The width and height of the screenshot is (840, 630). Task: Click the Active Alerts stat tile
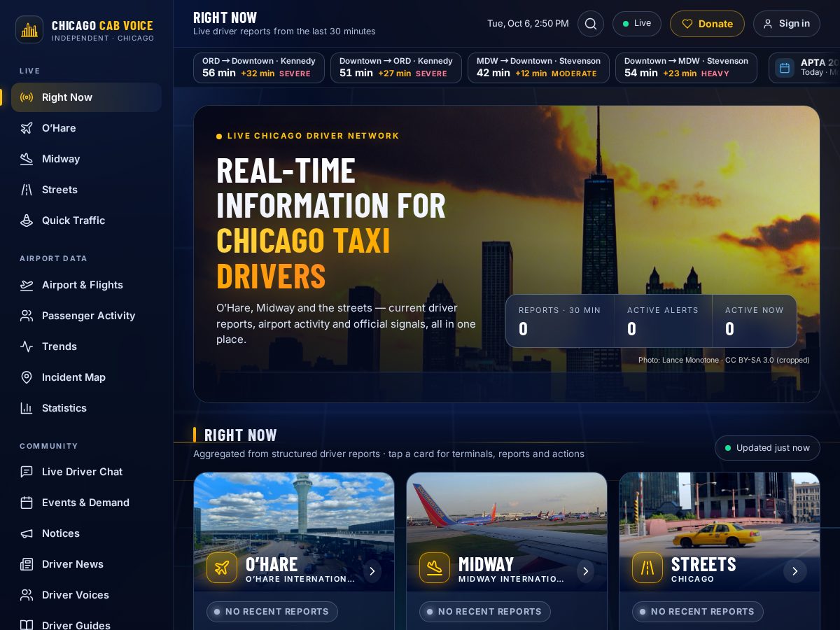[663, 321]
